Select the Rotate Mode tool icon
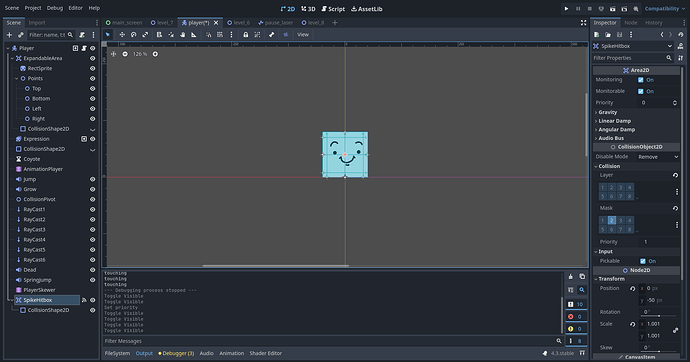 pos(133,35)
